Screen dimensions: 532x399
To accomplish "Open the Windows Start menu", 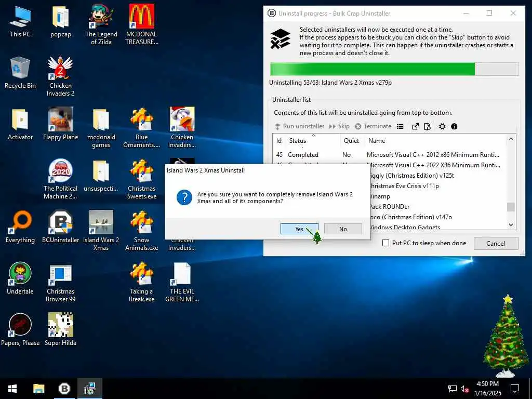I will (12, 389).
